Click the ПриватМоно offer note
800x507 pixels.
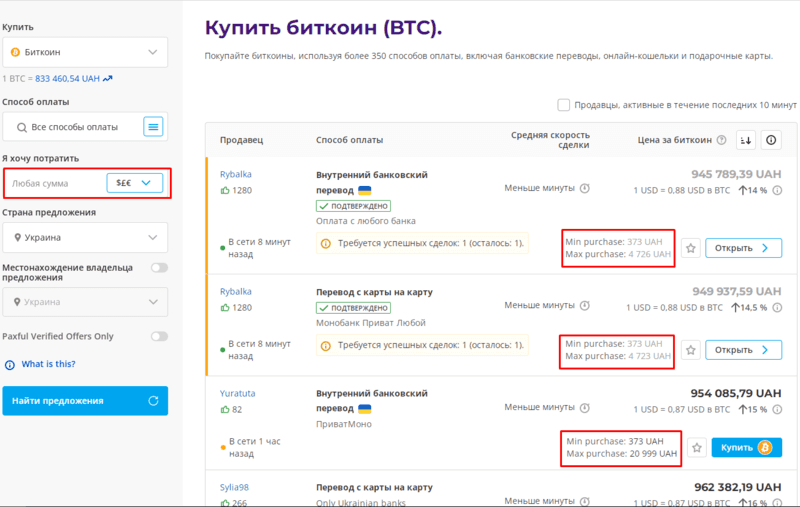(x=344, y=424)
